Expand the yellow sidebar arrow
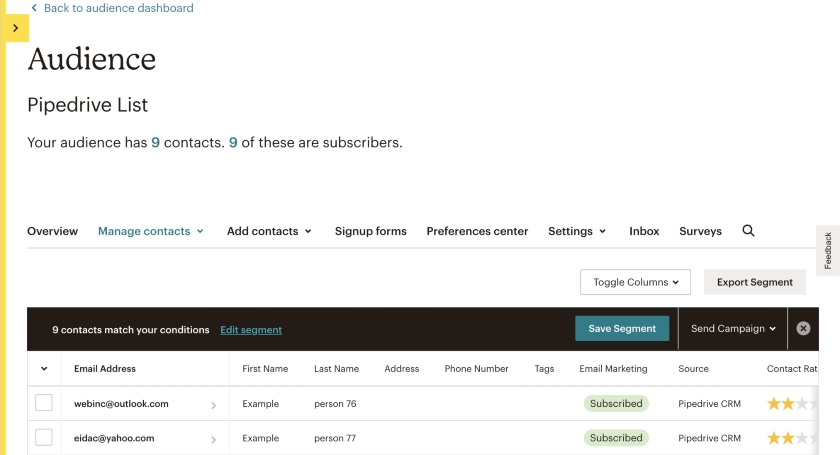Viewport: 840px width, 455px height. coord(15,28)
